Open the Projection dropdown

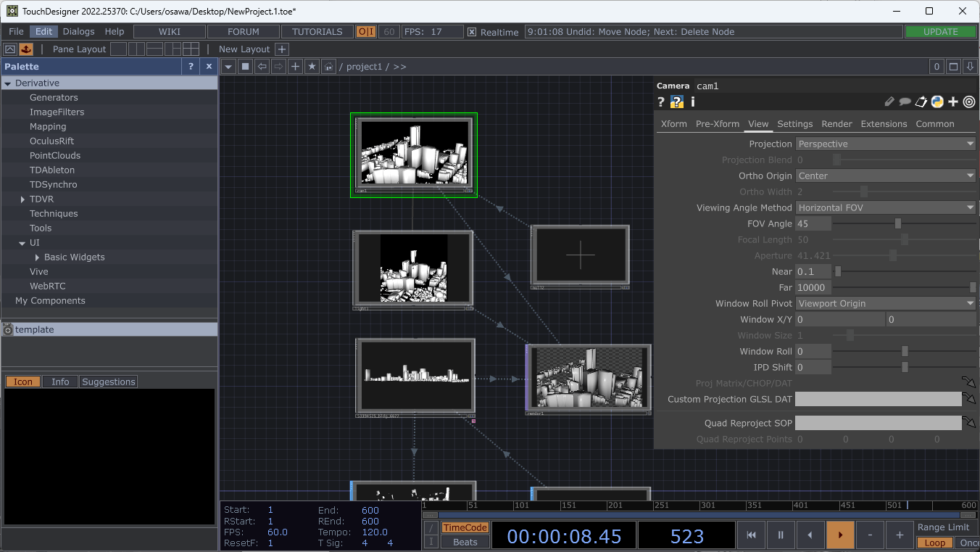(x=885, y=143)
